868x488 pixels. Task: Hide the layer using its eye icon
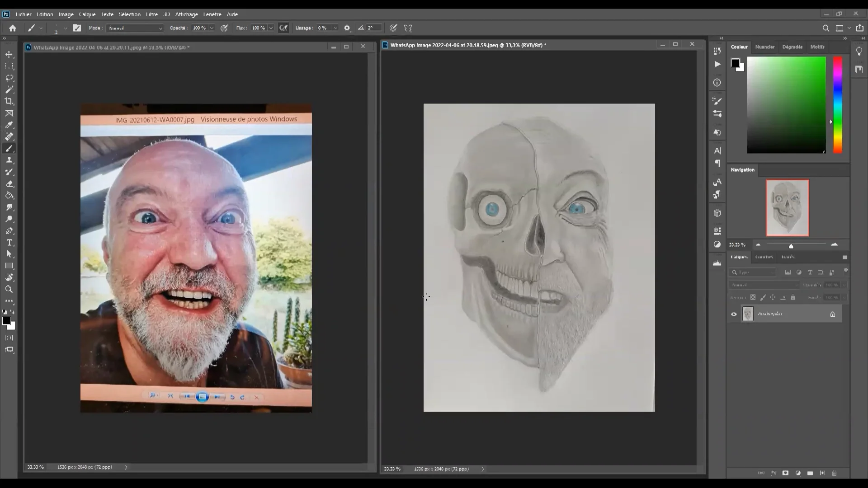coord(734,314)
